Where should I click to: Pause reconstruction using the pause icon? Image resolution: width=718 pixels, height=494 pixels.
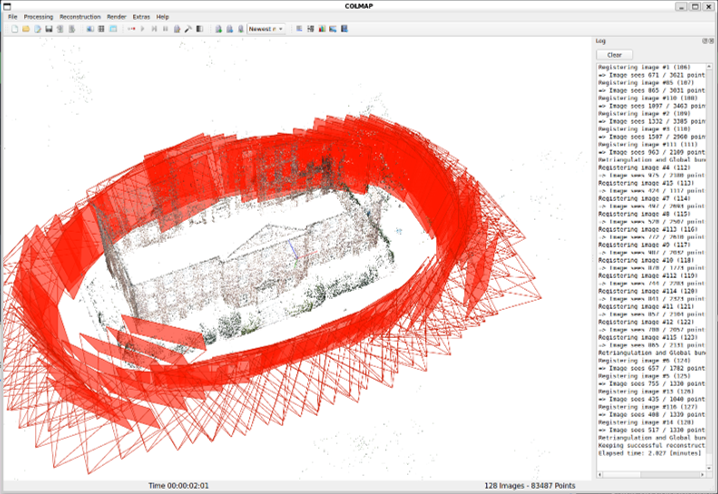(165, 29)
